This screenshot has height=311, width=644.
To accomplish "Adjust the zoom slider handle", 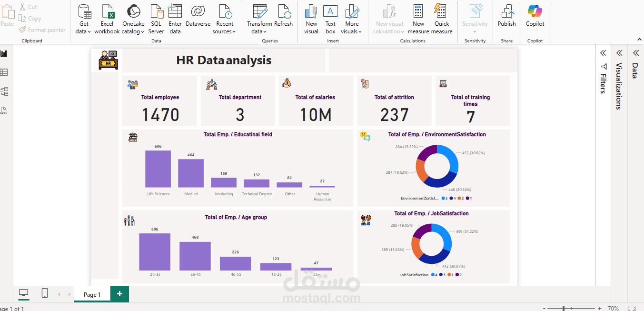I will 564,309.
